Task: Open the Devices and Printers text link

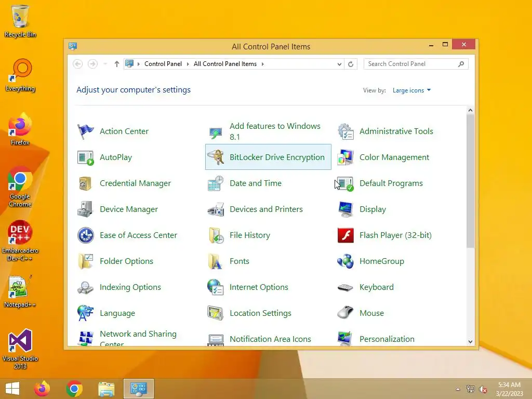Action: click(x=266, y=209)
